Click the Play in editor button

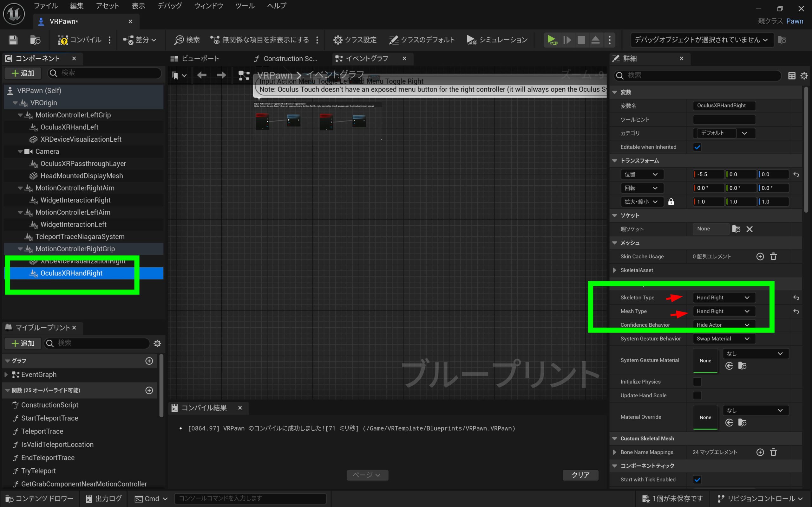(551, 40)
